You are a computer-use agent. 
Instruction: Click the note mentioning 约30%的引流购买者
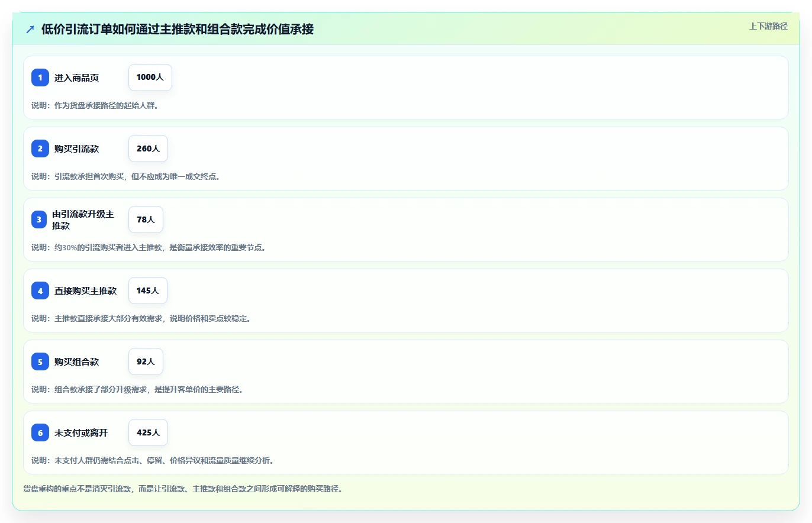click(x=149, y=247)
